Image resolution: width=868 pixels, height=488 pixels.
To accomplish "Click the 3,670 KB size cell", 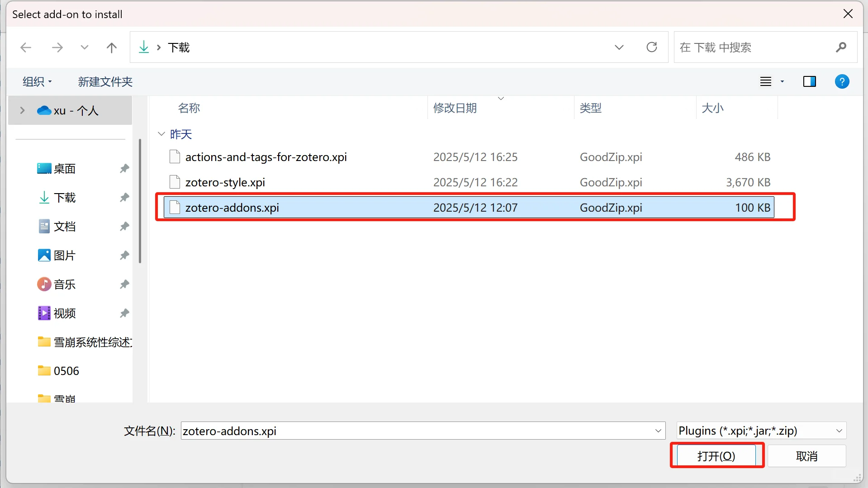I will click(x=748, y=182).
